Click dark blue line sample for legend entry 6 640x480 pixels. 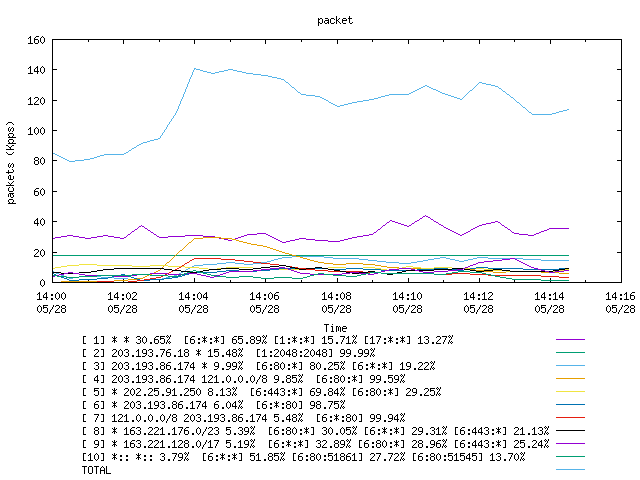(570, 405)
